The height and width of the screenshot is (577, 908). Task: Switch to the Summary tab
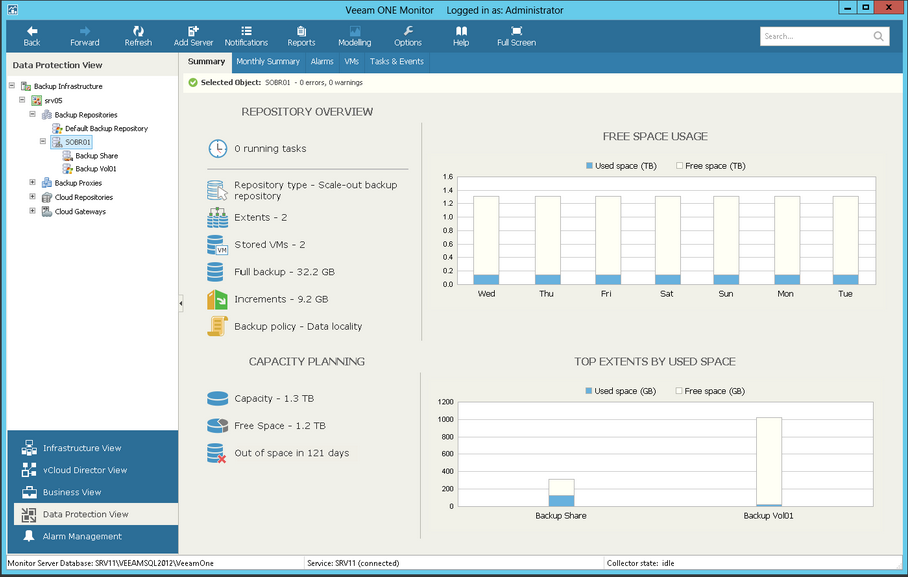coord(206,62)
